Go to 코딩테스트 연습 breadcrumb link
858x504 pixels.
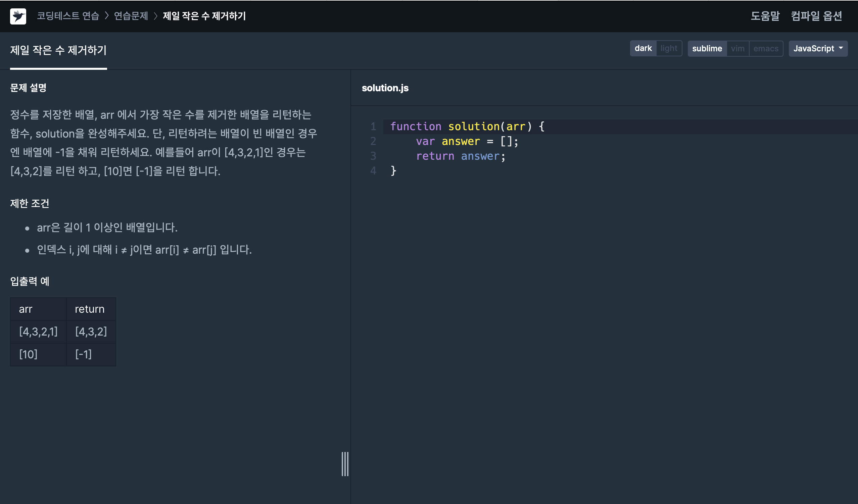click(68, 16)
